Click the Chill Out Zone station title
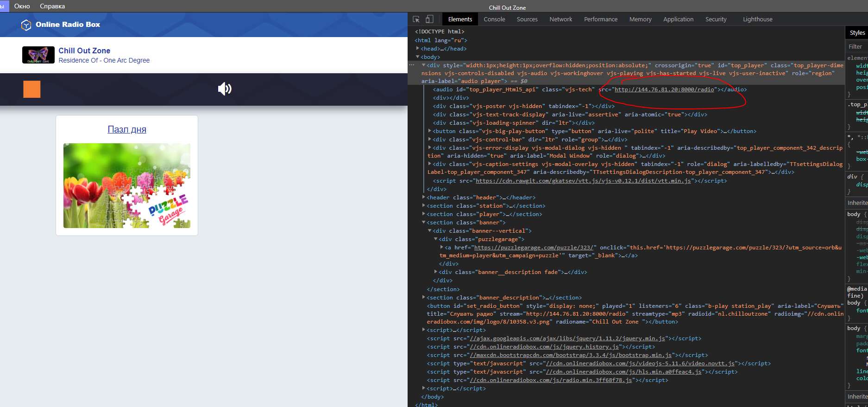This screenshot has width=868, height=407. pos(84,51)
